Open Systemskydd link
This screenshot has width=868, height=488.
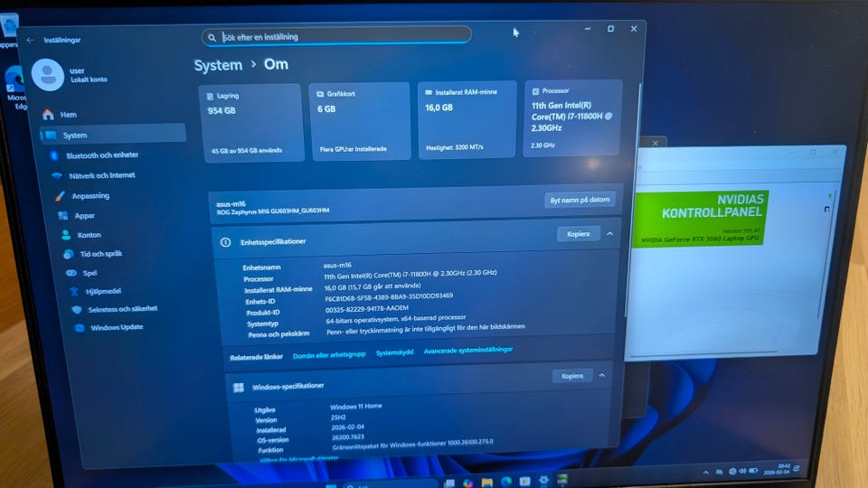[394, 352]
